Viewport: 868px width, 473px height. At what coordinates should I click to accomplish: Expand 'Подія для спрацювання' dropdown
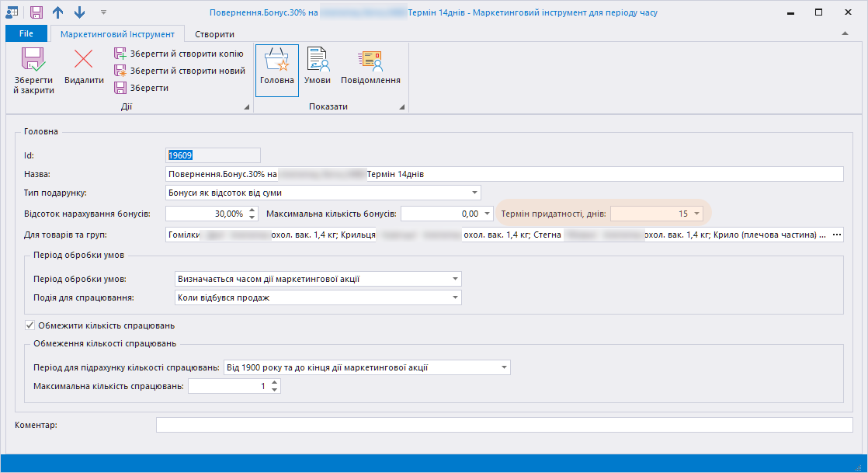[x=454, y=297]
